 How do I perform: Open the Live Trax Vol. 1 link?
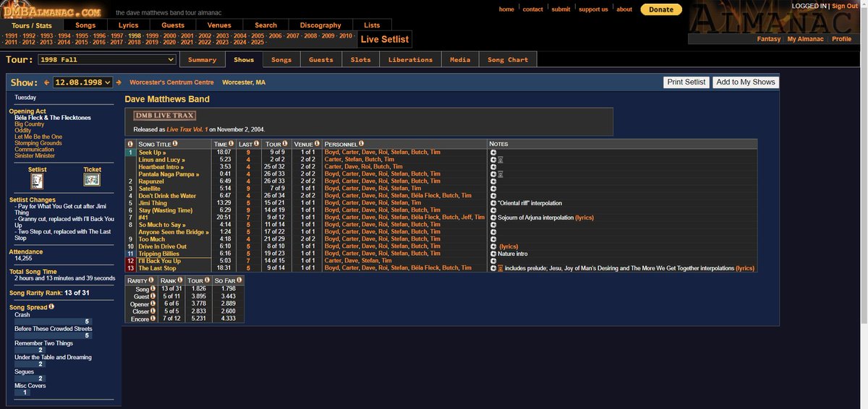pyautogui.click(x=187, y=129)
